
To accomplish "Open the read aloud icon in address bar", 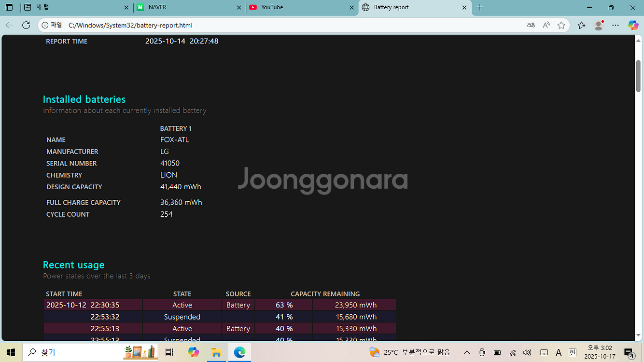I will 546,25.
